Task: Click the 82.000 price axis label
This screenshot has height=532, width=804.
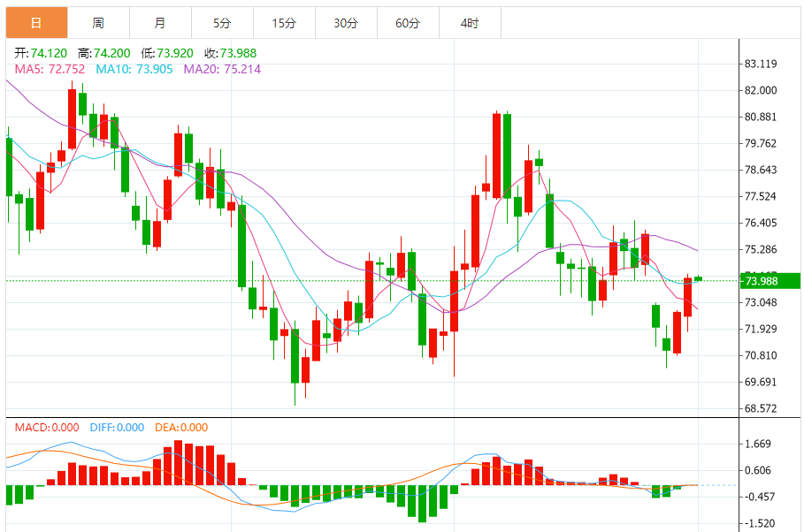Action: tap(761, 90)
